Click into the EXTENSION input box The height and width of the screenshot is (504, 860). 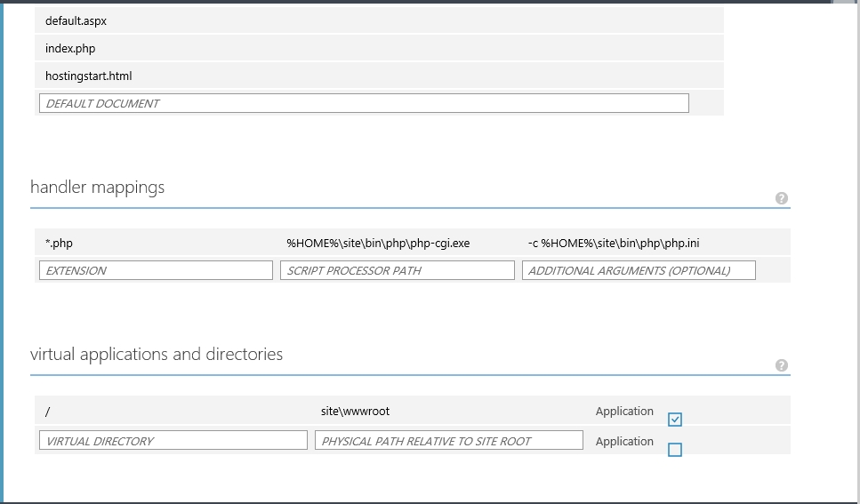(x=156, y=270)
